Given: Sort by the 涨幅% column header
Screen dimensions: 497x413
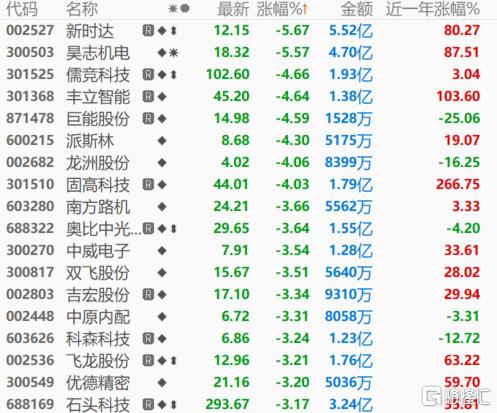Looking at the screenshot, I should [x=282, y=9].
